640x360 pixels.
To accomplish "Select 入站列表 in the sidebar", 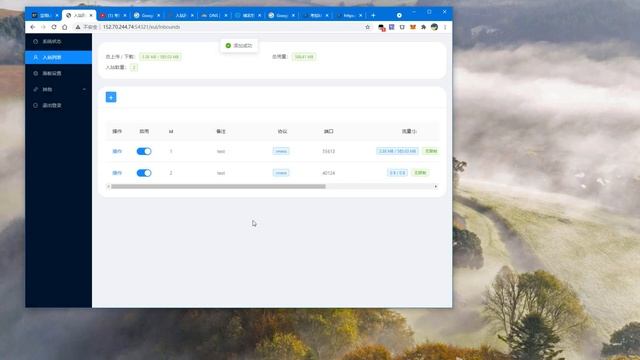I will click(x=58, y=58).
